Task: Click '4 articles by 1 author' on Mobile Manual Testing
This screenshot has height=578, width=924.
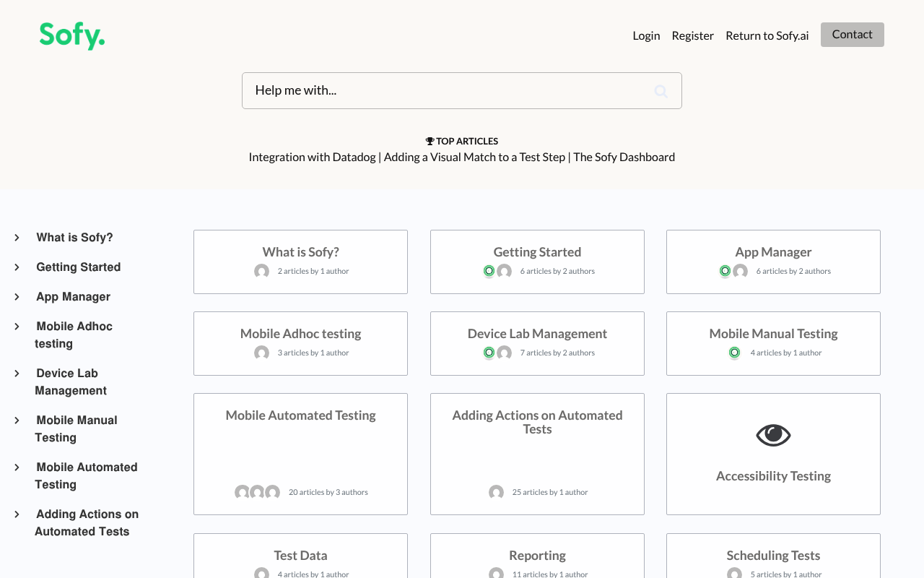Action: coord(786,353)
